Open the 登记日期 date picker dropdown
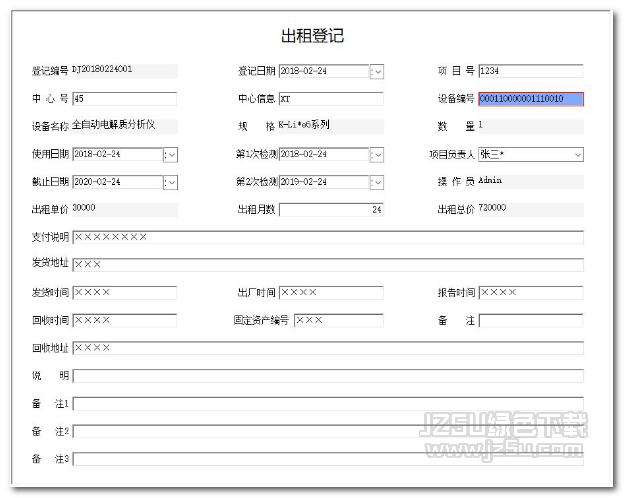Screen dimensions: 624x498 [376, 72]
